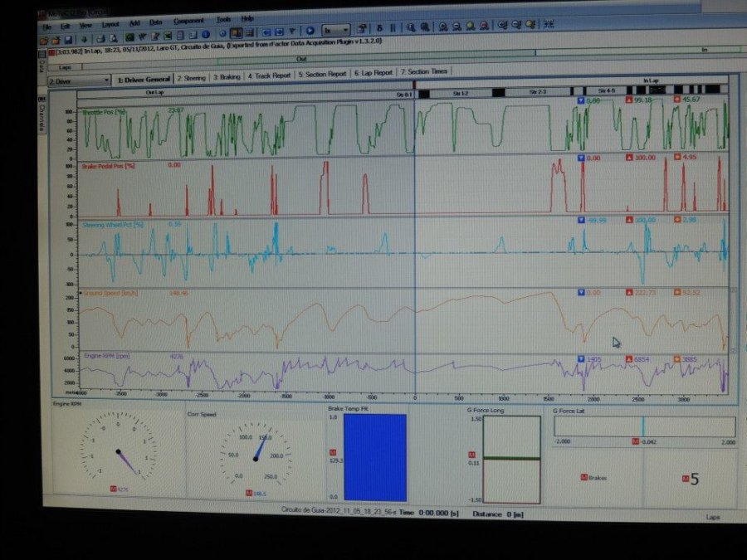Open the Component menu
Image resolution: width=747 pixels, height=560 pixels.
click(x=188, y=21)
